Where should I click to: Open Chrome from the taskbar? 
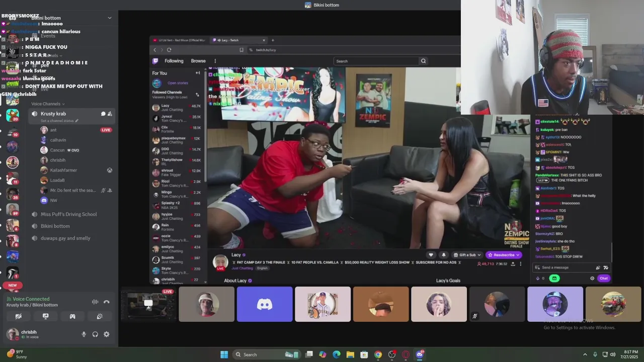point(378,354)
